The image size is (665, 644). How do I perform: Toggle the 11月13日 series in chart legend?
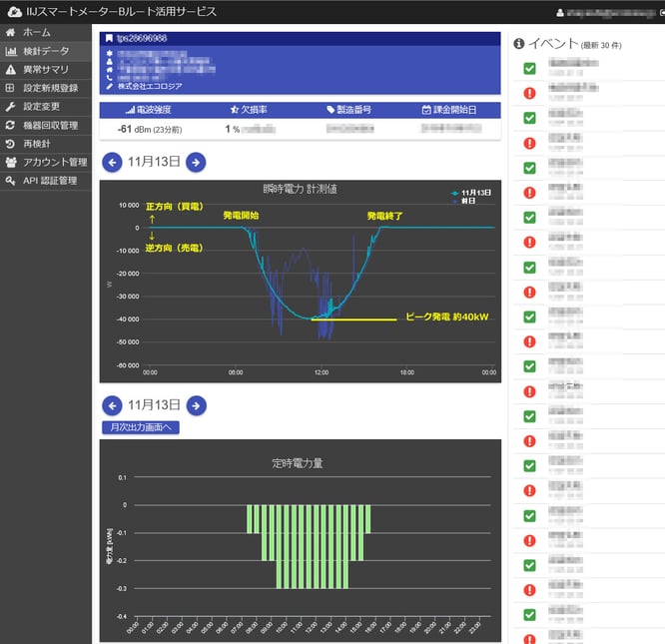[470, 193]
